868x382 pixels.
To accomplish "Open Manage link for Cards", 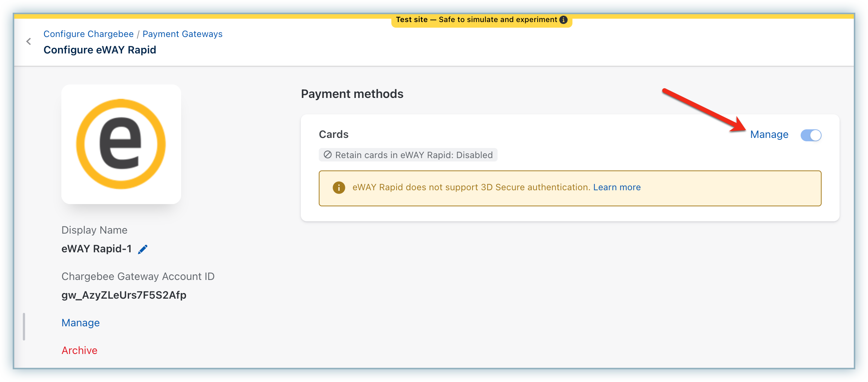I will [769, 135].
